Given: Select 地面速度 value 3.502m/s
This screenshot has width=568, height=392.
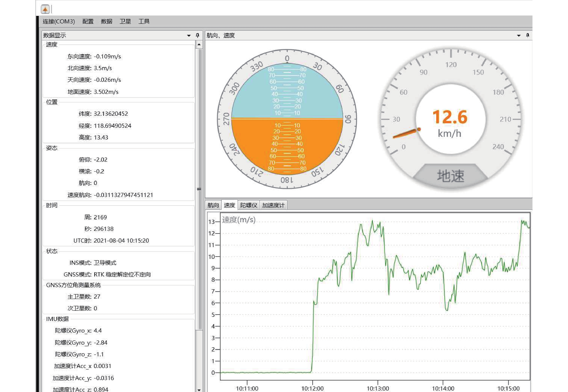Looking at the screenshot, I should (x=106, y=92).
